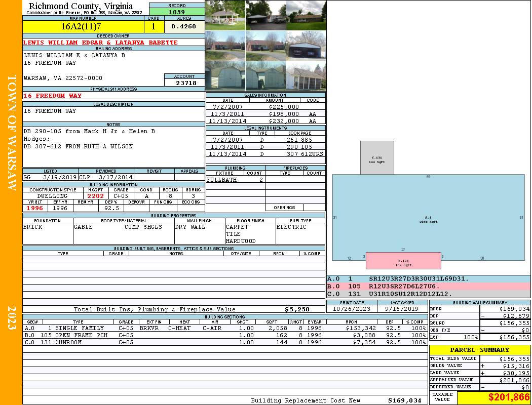The image size is (532, 405).
Task: Click the blue A.1 2058 SqFt sketch area
Action: [x=428, y=218]
